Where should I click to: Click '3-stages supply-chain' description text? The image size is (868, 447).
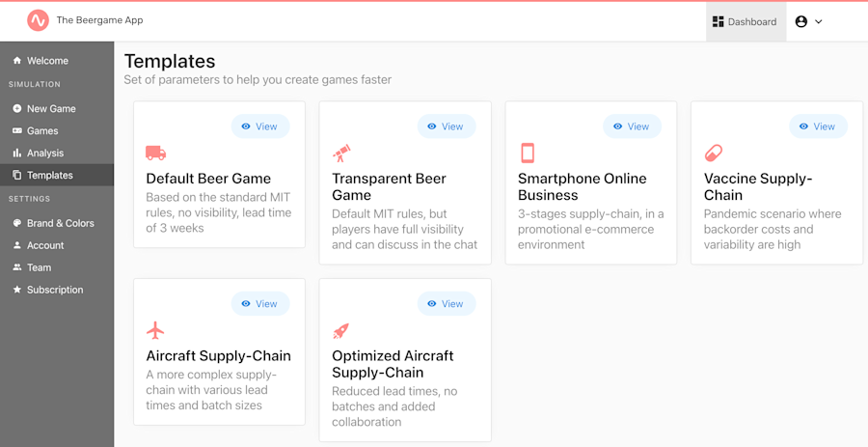[x=590, y=230]
